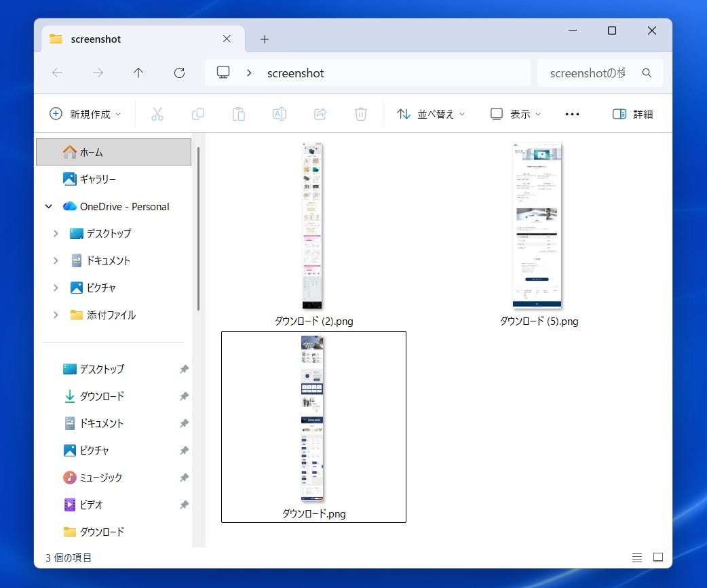Viewport: 707px width, 588px height.
Task: Switch to details list view in status bar
Action: pyautogui.click(x=637, y=557)
